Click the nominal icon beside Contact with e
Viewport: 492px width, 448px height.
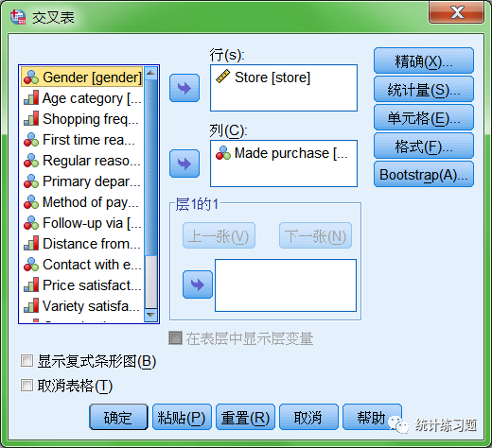coord(31,265)
